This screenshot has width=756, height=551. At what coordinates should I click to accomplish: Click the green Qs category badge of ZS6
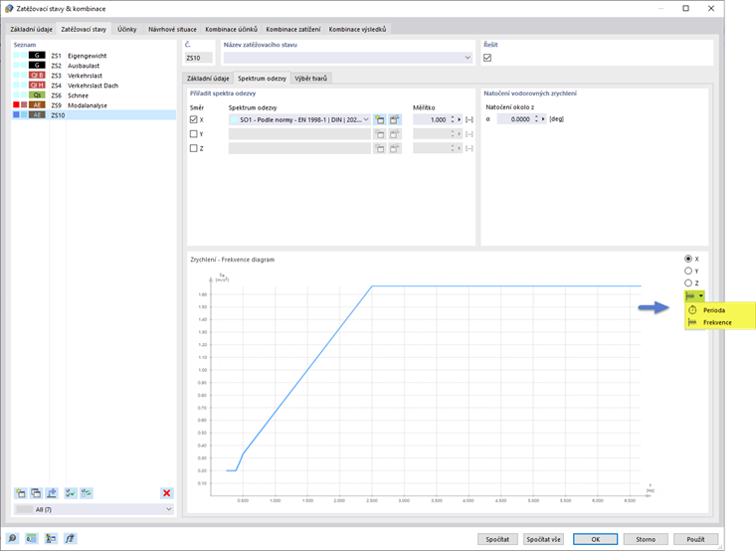pos(37,94)
